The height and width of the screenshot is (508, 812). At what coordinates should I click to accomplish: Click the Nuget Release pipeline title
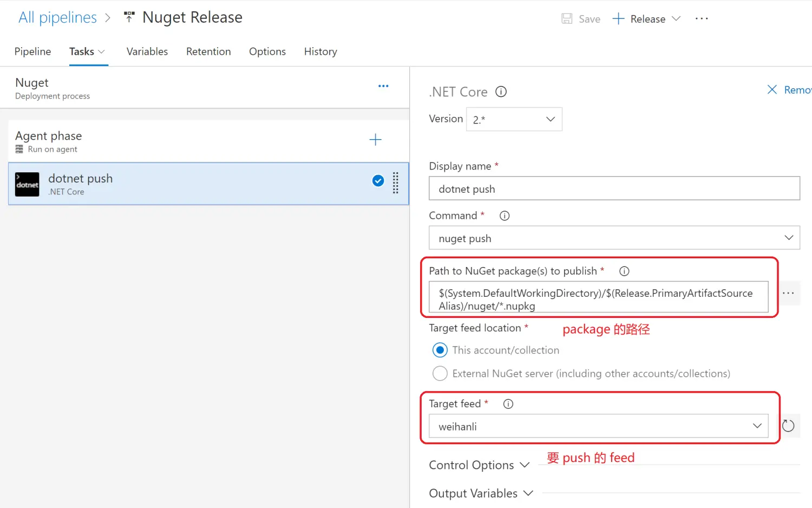(x=192, y=17)
